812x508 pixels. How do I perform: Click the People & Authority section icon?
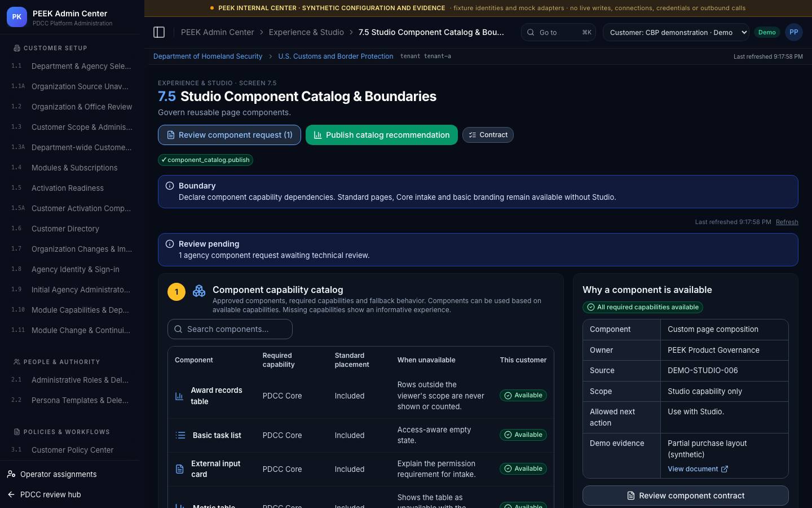[x=17, y=362]
